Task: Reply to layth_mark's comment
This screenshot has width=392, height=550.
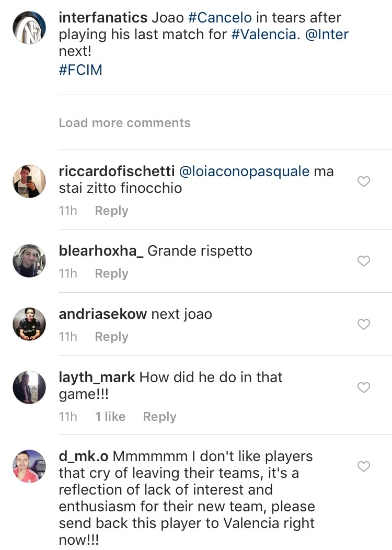Action: [159, 417]
